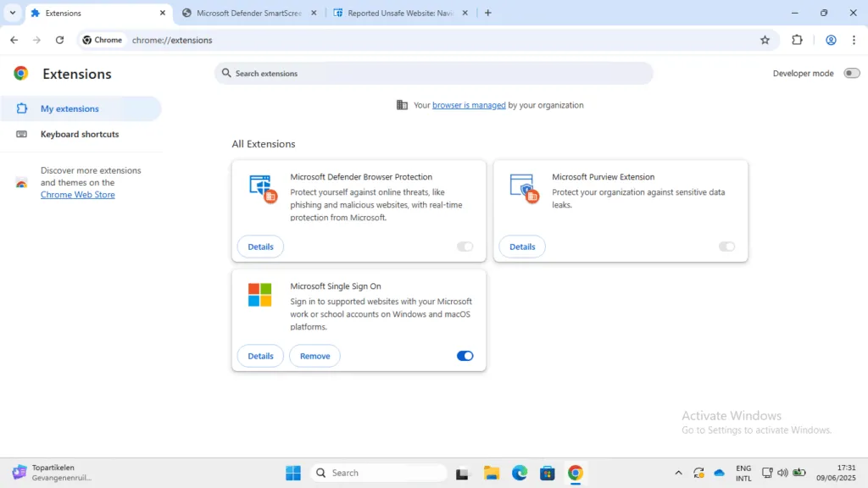Click the bookmark star in the address bar
The image size is (868, 488).
pyautogui.click(x=765, y=40)
